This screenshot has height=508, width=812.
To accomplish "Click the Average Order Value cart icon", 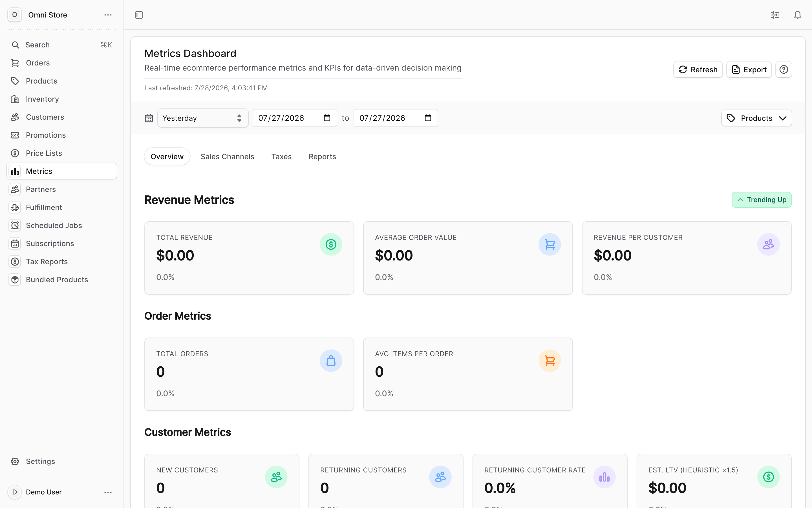I will point(549,244).
